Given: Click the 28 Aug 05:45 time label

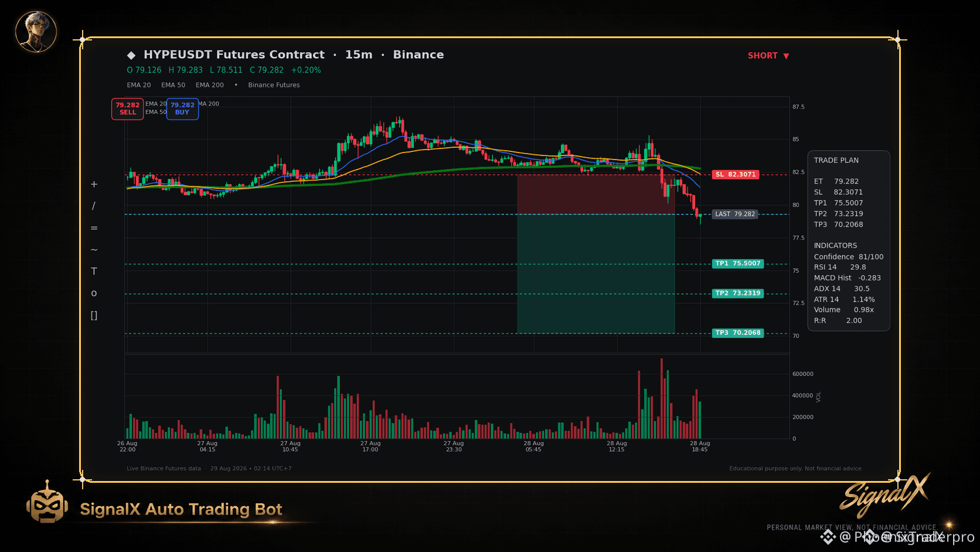Looking at the screenshot, I should (534, 446).
